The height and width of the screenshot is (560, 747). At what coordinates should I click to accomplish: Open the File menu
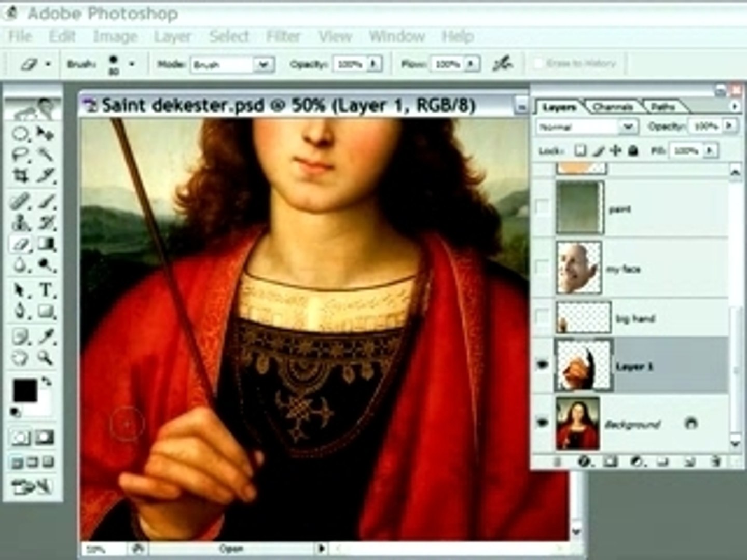point(20,36)
